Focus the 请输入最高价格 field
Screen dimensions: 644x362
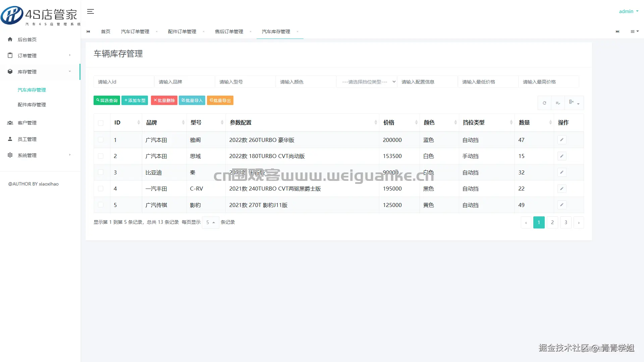pyautogui.click(x=549, y=82)
